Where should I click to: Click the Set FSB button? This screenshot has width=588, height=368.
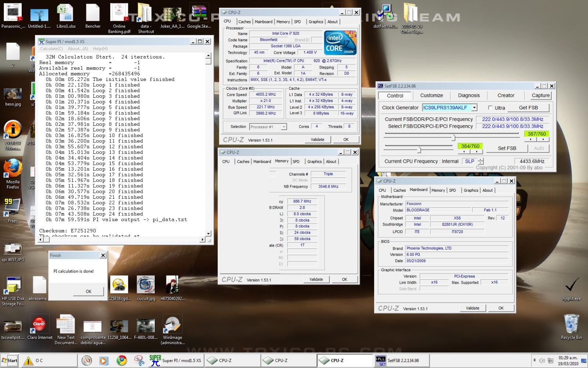[507, 148]
